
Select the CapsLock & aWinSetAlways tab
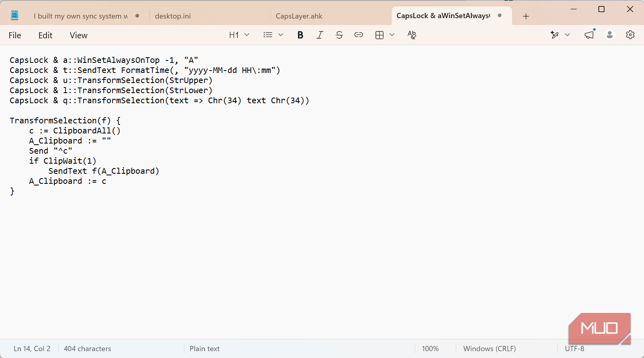(452, 16)
